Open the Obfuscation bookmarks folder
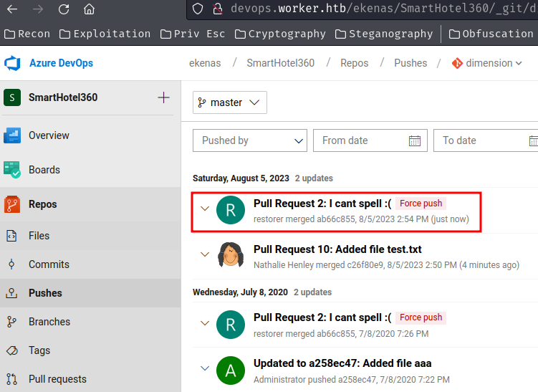 click(x=491, y=34)
